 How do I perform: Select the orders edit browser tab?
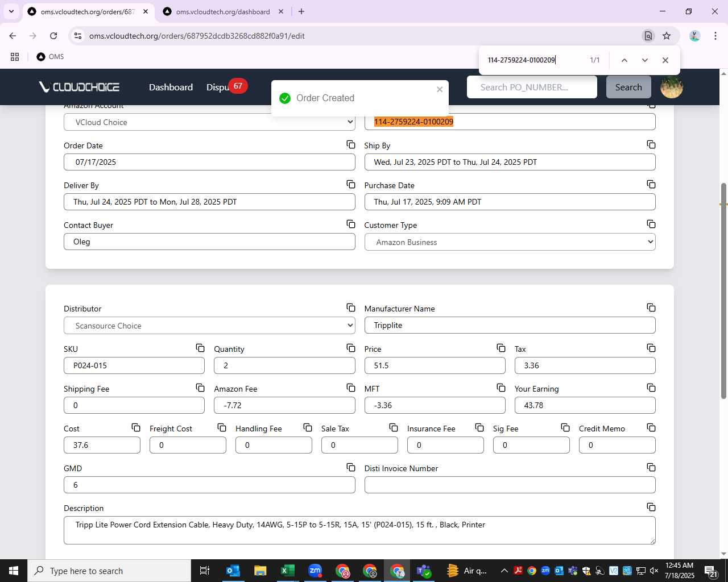coord(88,11)
